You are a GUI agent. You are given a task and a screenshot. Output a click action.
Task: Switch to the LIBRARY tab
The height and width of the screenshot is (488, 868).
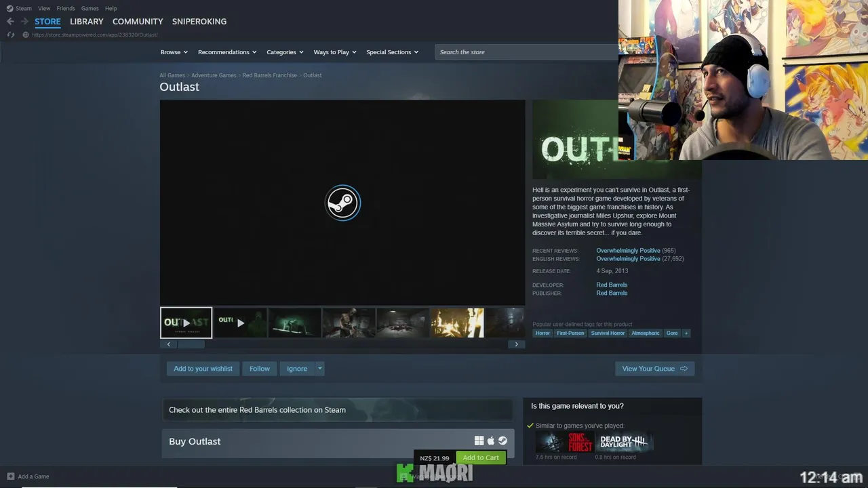(x=87, y=22)
